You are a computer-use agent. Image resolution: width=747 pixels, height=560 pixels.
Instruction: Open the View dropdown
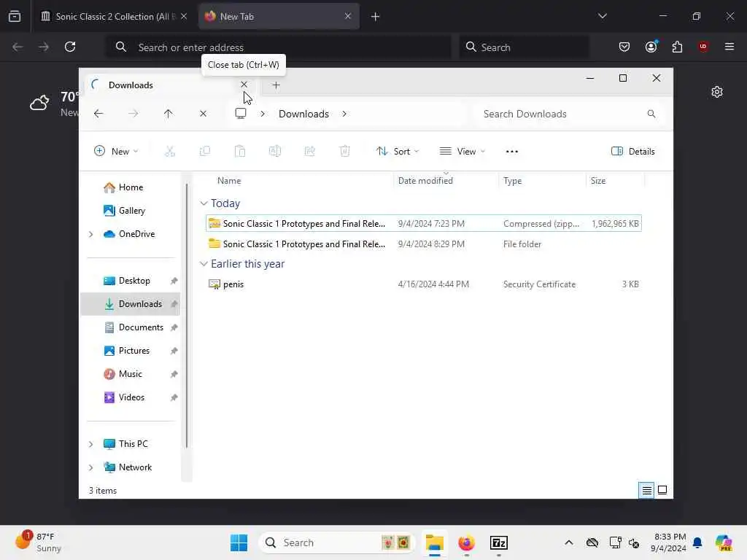(462, 152)
